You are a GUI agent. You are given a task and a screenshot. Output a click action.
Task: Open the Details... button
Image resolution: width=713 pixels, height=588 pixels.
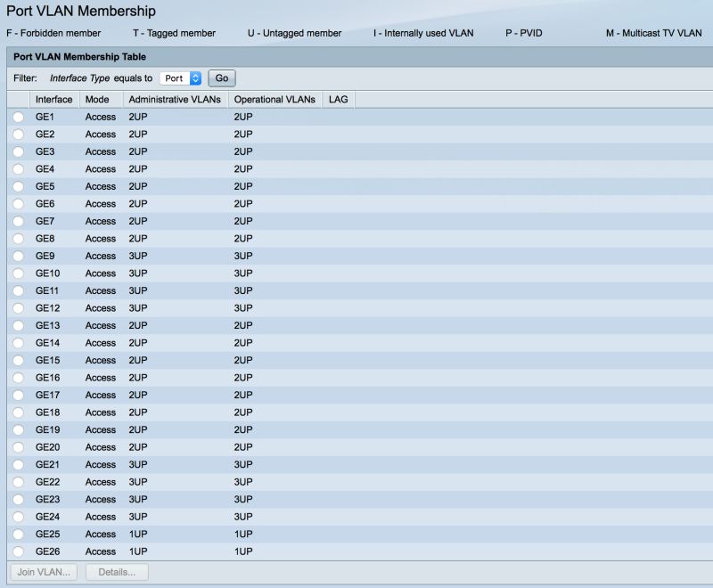tap(117, 572)
